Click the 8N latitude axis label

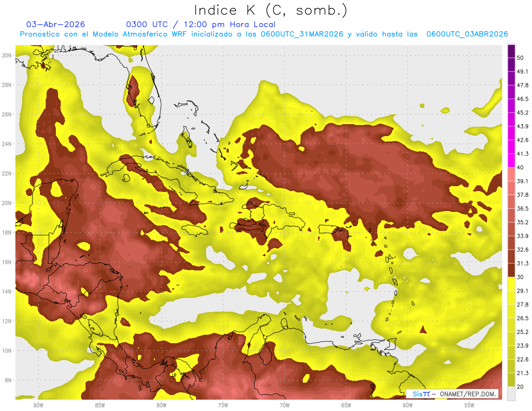[x=8, y=380]
